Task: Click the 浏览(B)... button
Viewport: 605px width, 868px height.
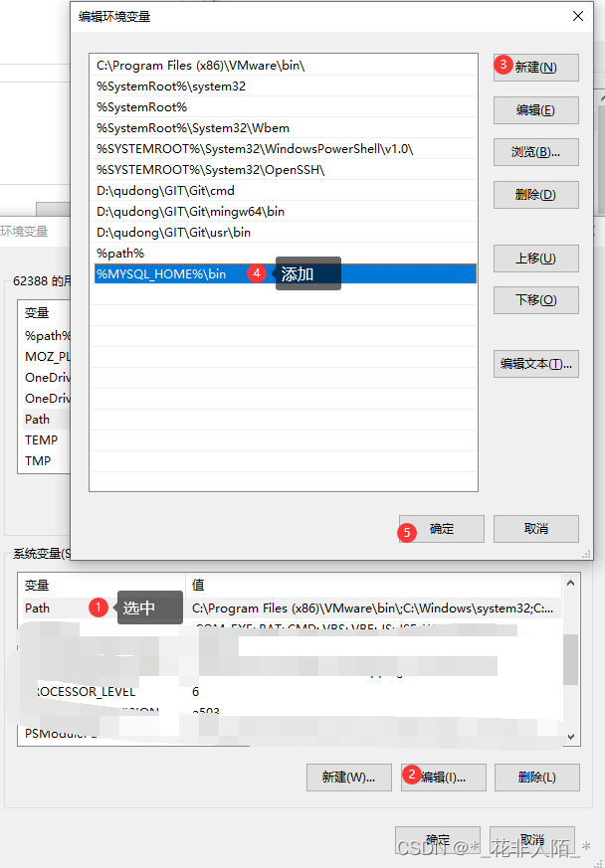Action: (535, 152)
